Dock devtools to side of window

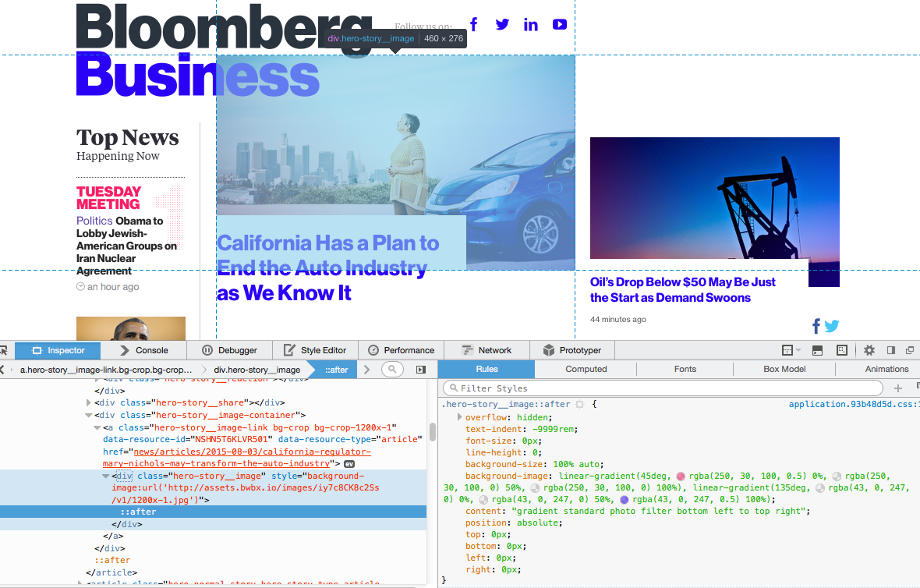click(x=890, y=350)
